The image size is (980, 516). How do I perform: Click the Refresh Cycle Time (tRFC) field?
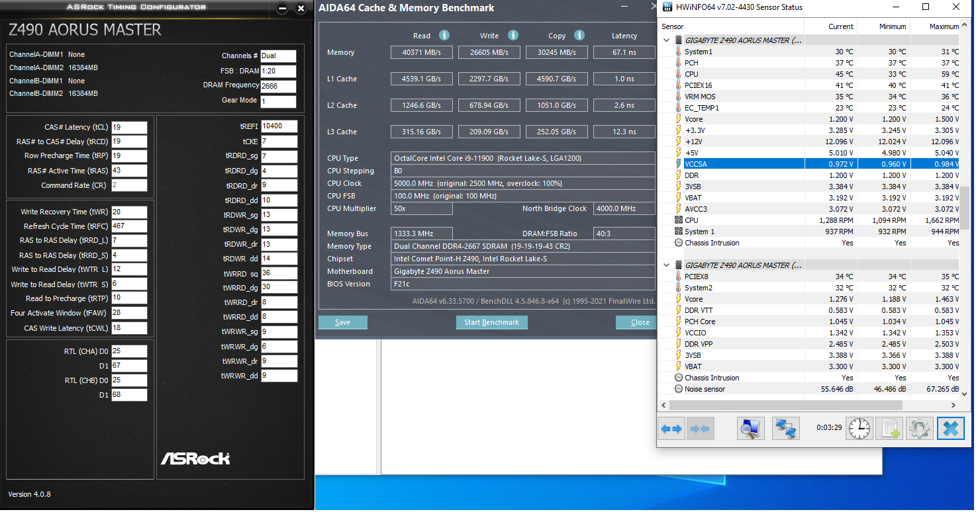tap(129, 226)
